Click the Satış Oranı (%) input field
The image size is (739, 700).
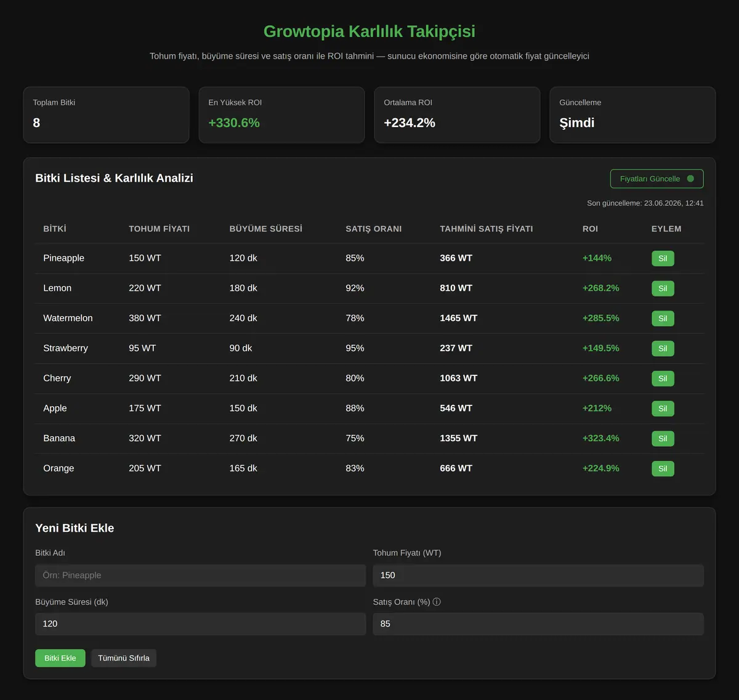(538, 624)
